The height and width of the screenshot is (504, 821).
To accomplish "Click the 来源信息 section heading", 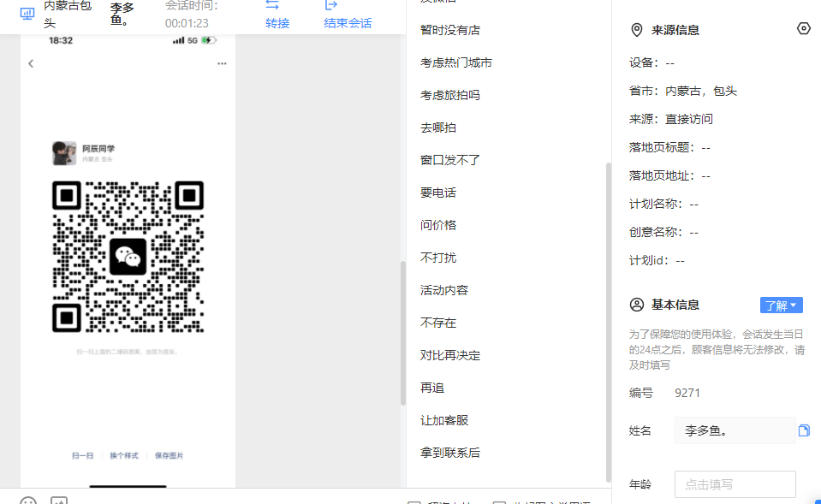I will (675, 30).
